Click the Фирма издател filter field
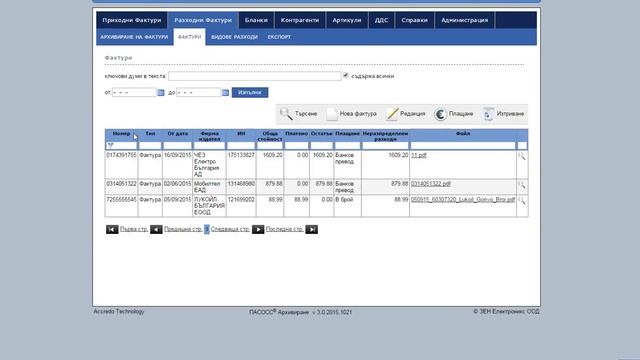The image size is (640, 360). (209, 146)
